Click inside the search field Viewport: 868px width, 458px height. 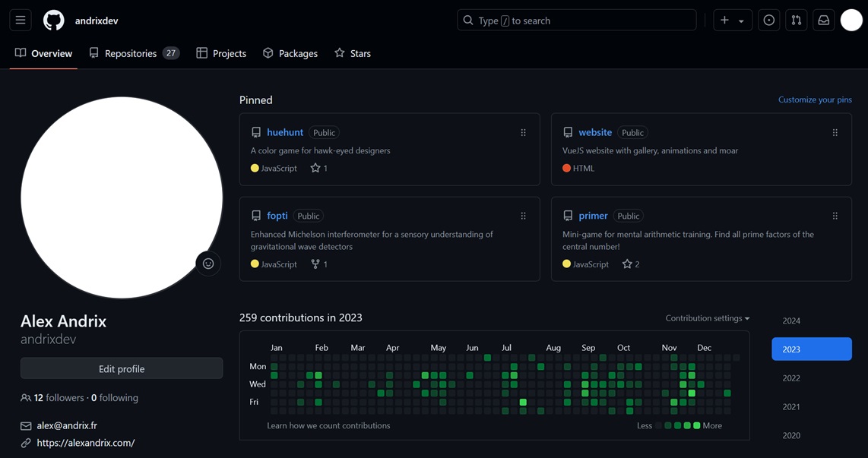[576, 20]
